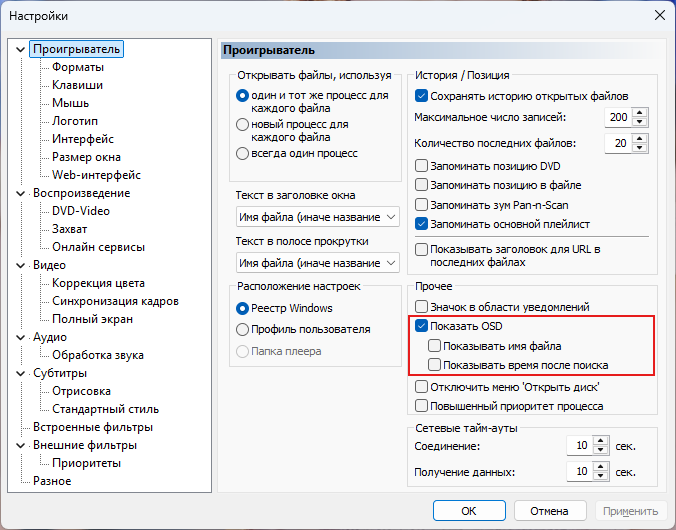Select the Аудио tree item
This screenshot has height=530, width=676.
[x=50, y=337]
